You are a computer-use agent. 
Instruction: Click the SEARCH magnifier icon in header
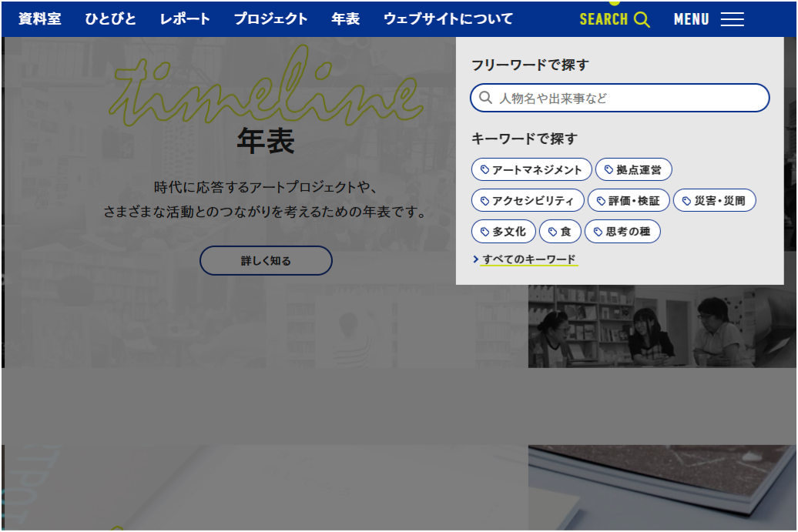click(642, 20)
